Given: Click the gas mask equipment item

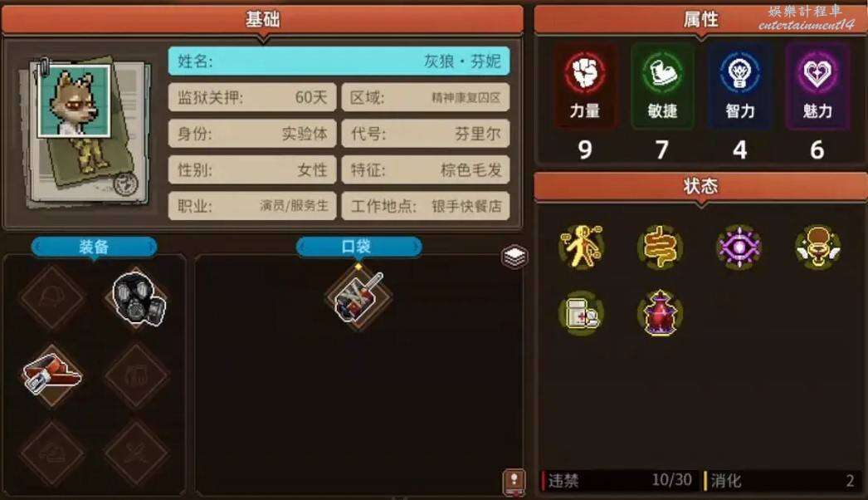Looking at the screenshot, I should [139, 297].
